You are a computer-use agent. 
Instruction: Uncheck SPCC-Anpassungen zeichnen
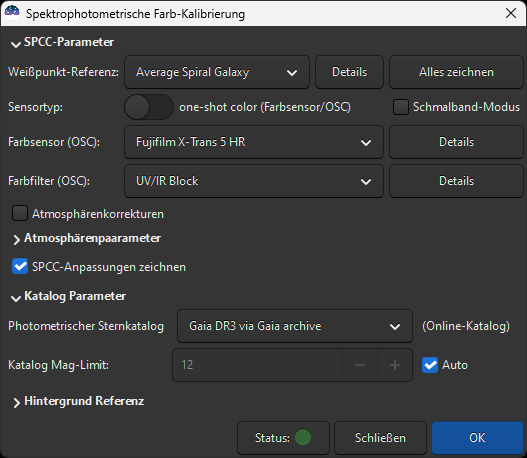click(x=20, y=266)
